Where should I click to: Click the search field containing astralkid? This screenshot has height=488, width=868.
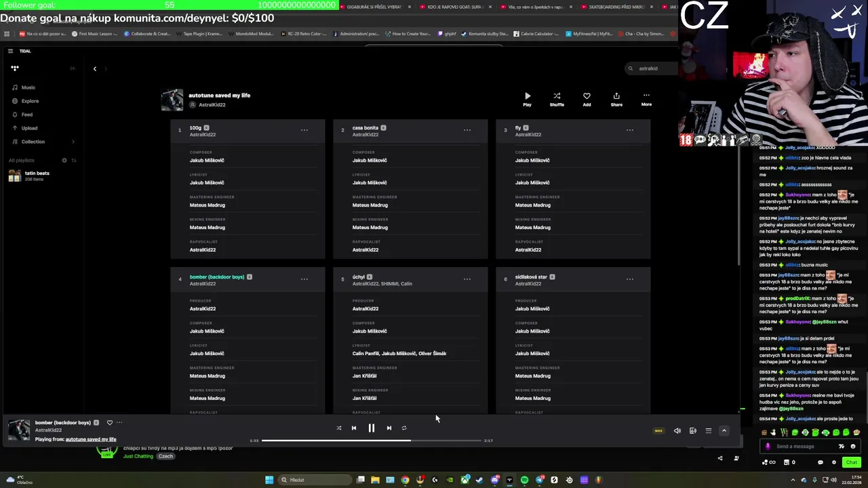tap(651, 68)
